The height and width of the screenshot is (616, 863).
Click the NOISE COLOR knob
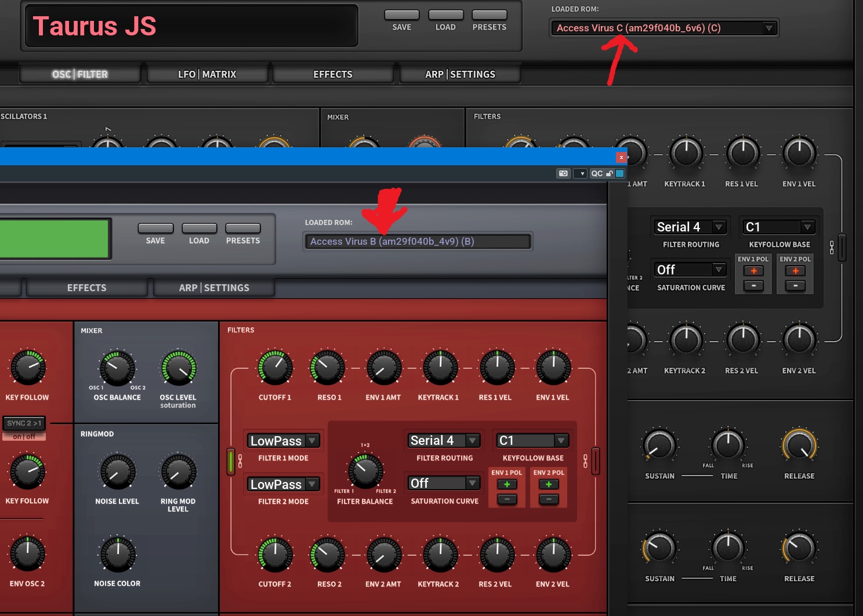click(x=118, y=555)
